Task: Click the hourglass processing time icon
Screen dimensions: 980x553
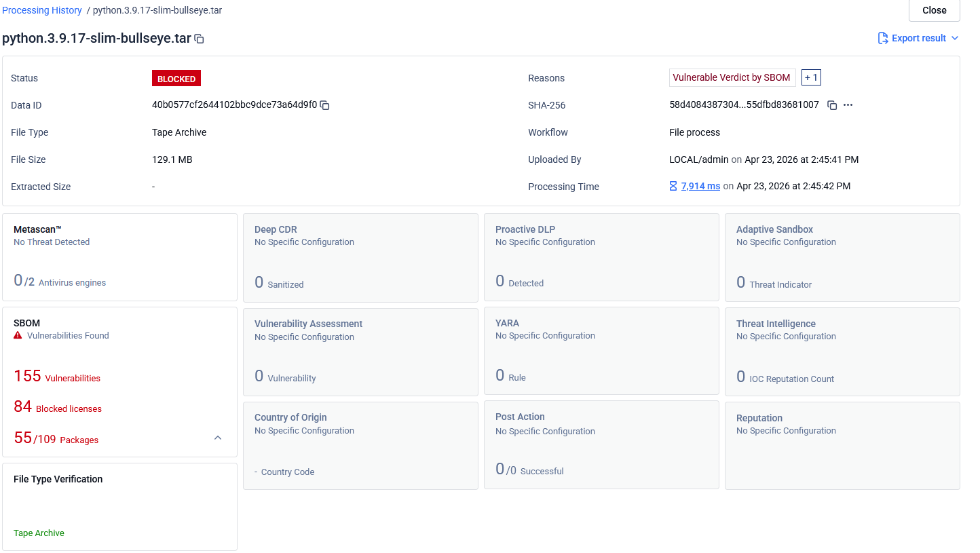Action: (x=673, y=186)
